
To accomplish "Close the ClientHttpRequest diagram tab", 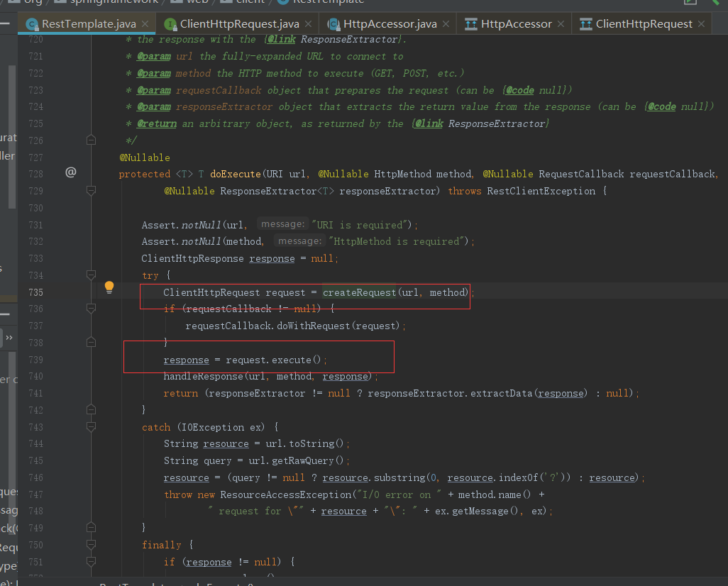I will (x=702, y=23).
